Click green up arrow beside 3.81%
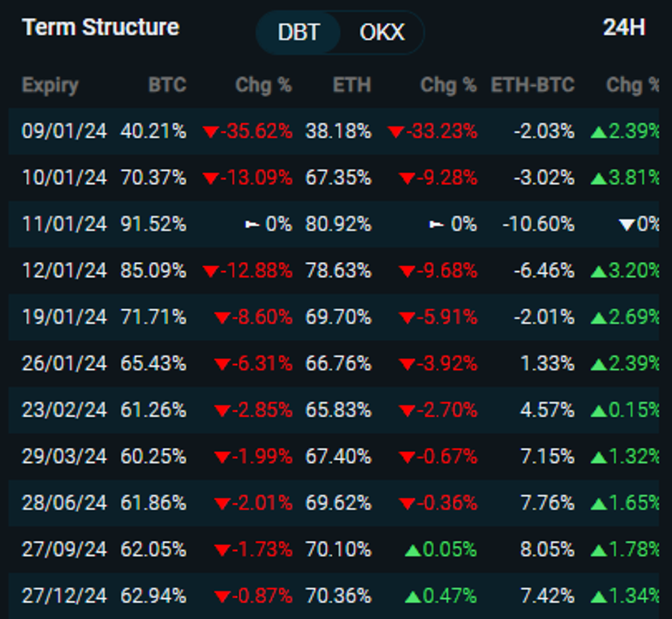 (598, 178)
